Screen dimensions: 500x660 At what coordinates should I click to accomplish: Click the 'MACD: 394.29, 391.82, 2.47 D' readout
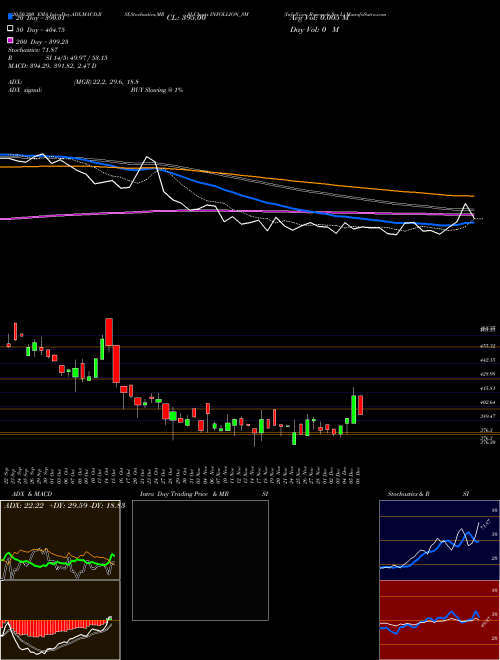[52, 66]
